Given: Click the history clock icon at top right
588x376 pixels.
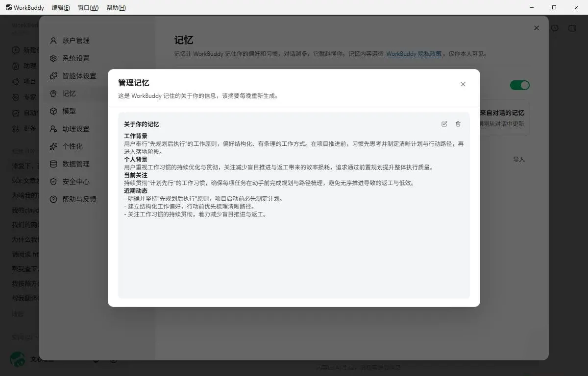Looking at the screenshot, I should pos(555,28).
